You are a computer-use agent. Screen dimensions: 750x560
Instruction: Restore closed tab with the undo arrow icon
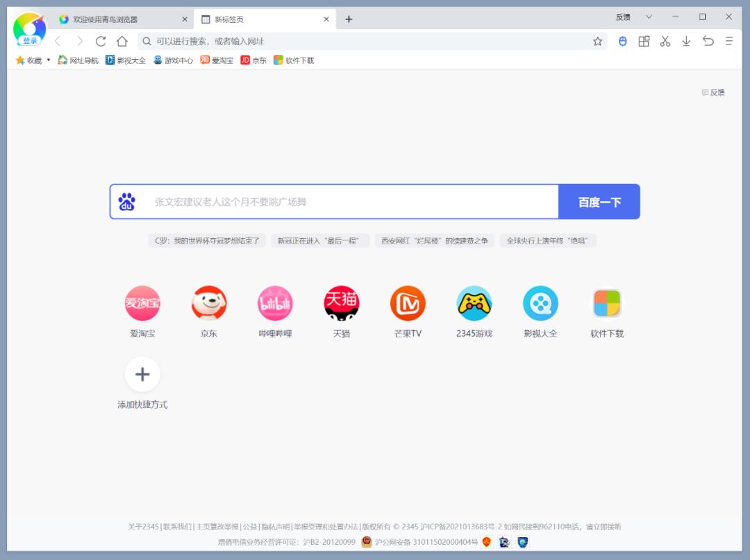pyautogui.click(x=708, y=42)
